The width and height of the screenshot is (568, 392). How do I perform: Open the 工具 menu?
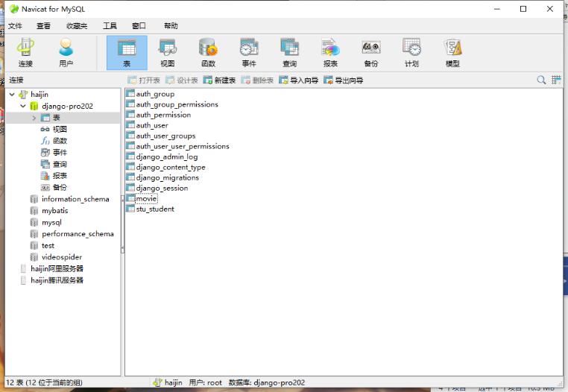pos(110,26)
